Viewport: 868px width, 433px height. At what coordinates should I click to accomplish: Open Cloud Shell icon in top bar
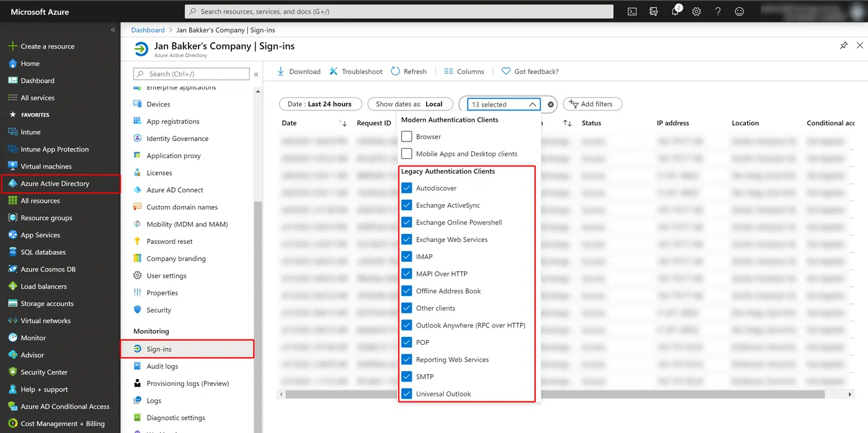632,11
